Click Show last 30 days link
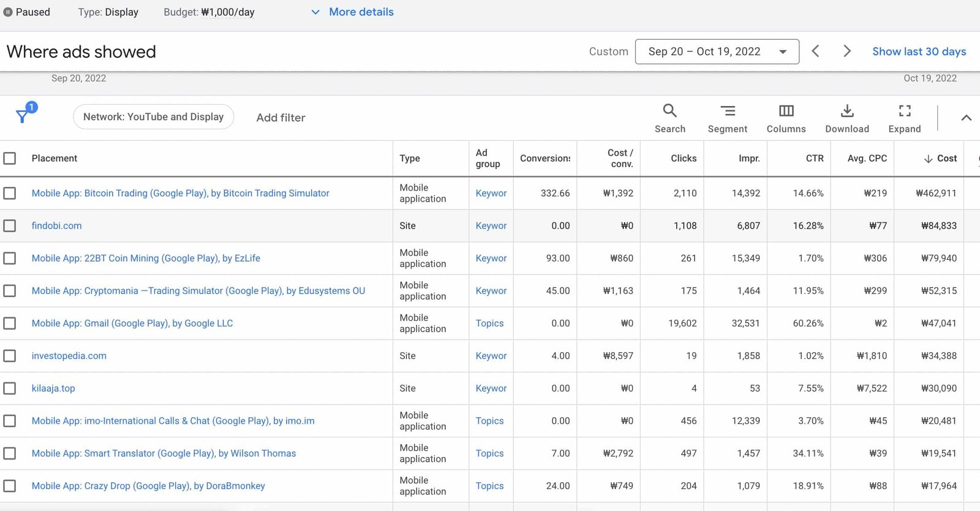 (919, 51)
